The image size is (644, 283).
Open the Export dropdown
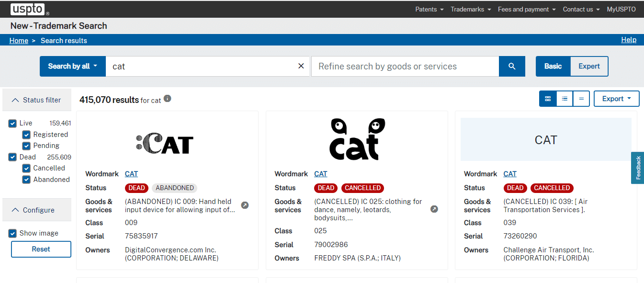tap(616, 99)
